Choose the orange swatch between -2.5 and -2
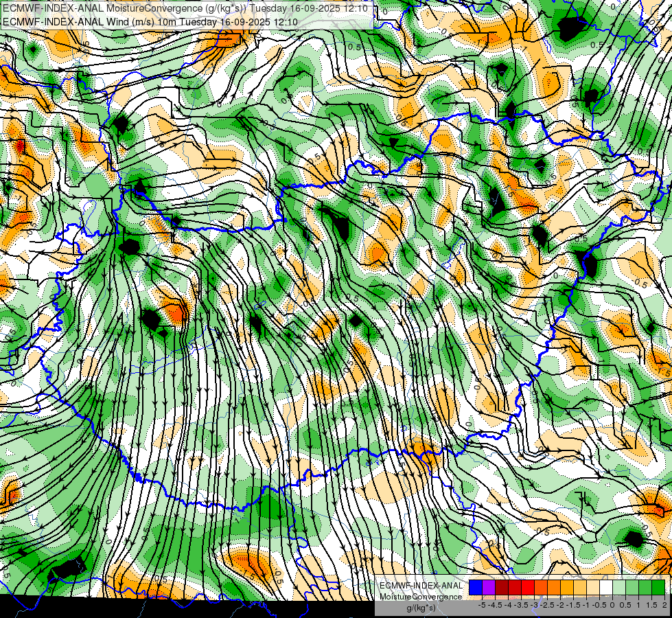Image resolution: width=672 pixels, height=618 pixels. tap(554, 588)
